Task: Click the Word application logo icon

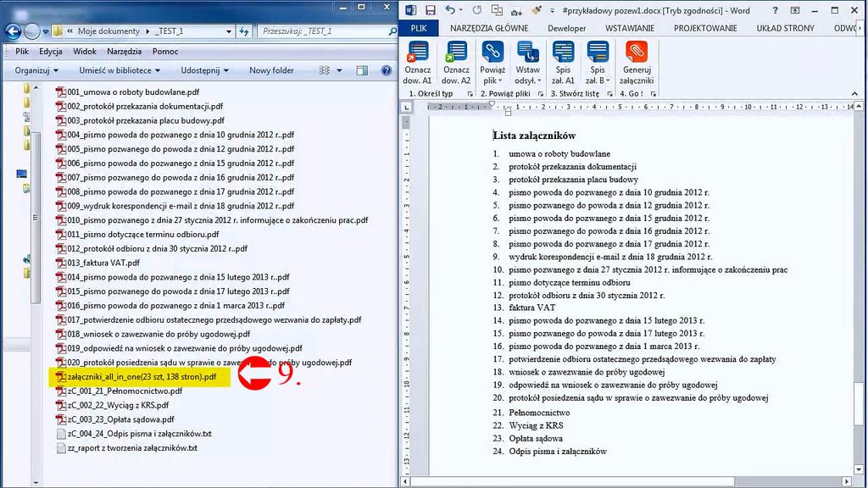Action: click(410, 10)
